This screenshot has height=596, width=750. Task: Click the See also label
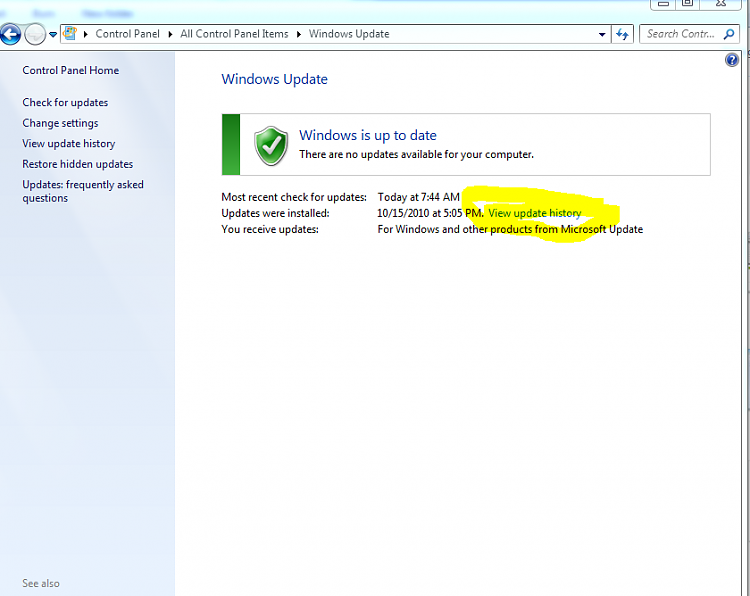point(41,584)
